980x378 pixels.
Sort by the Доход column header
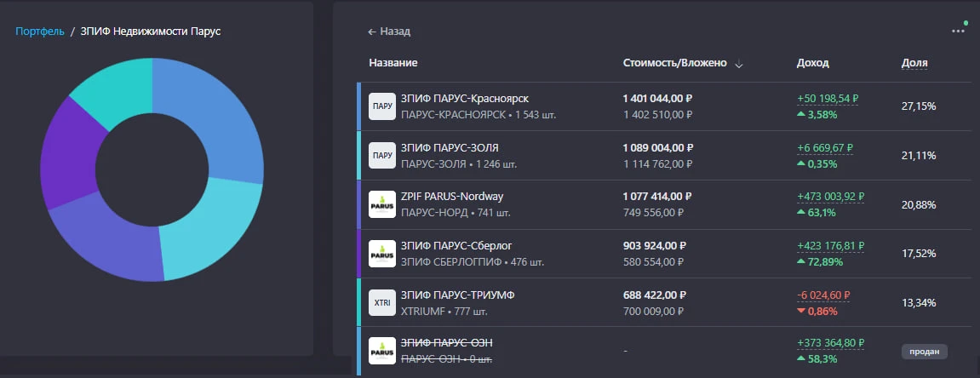(x=812, y=63)
